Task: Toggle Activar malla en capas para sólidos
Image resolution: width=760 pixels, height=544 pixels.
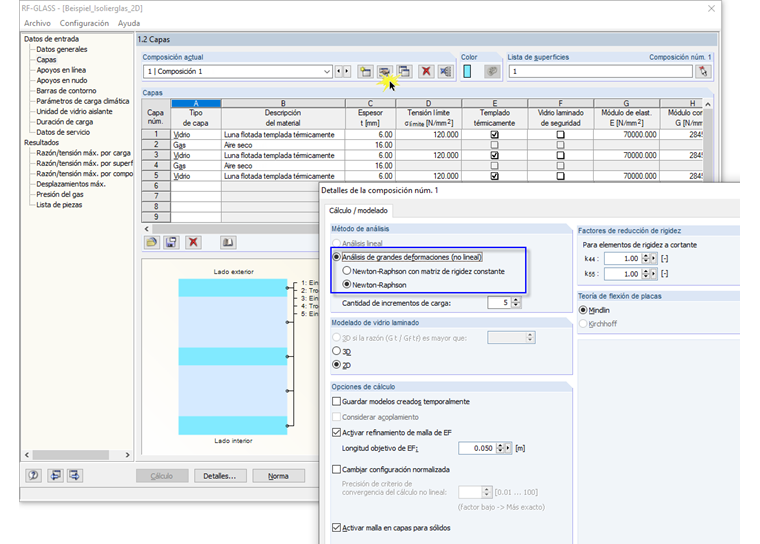Action: pyautogui.click(x=336, y=528)
